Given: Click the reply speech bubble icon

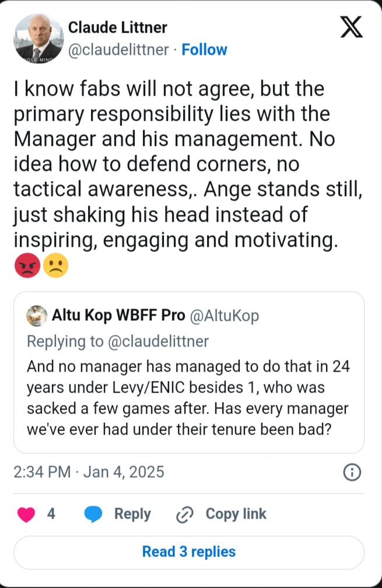Looking at the screenshot, I should [93, 514].
